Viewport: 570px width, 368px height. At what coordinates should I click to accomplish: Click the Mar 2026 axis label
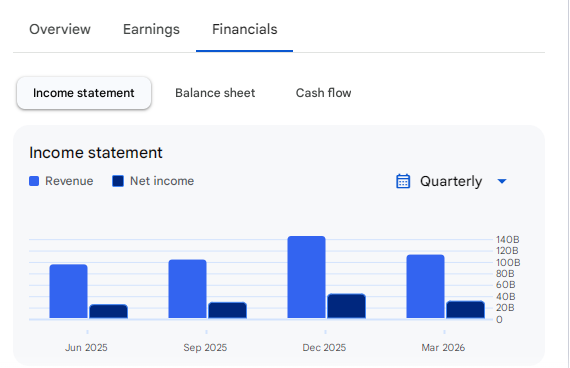click(x=443, y=348)
